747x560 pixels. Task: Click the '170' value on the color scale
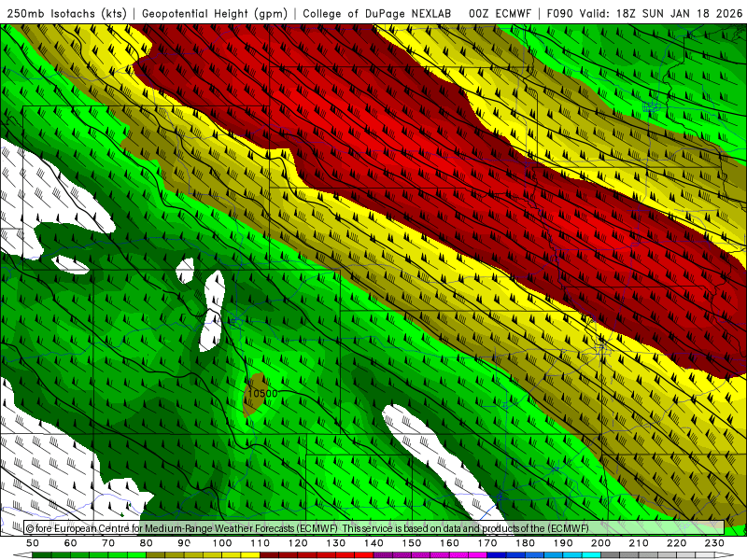(x=487, y=543)
